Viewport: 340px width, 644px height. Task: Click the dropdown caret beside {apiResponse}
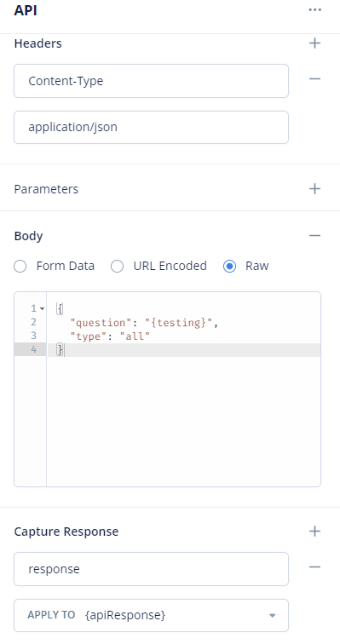272,615
